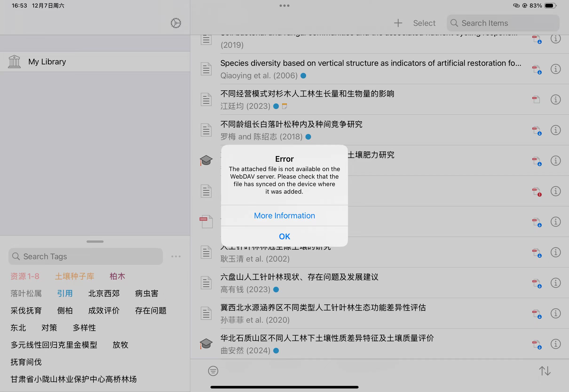Toggle the 土壤种子库 tag filter

pyautogui.click(x=75, y=276)
